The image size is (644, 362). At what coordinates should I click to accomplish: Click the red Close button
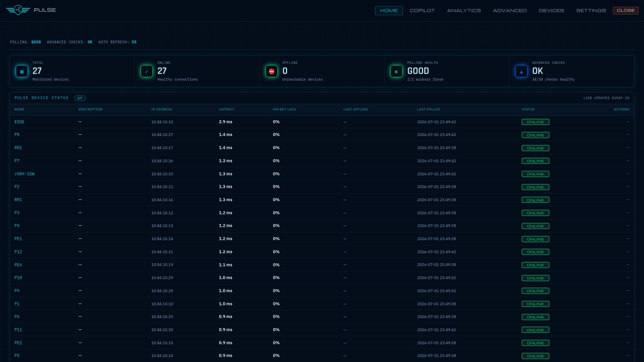(626, 10)
